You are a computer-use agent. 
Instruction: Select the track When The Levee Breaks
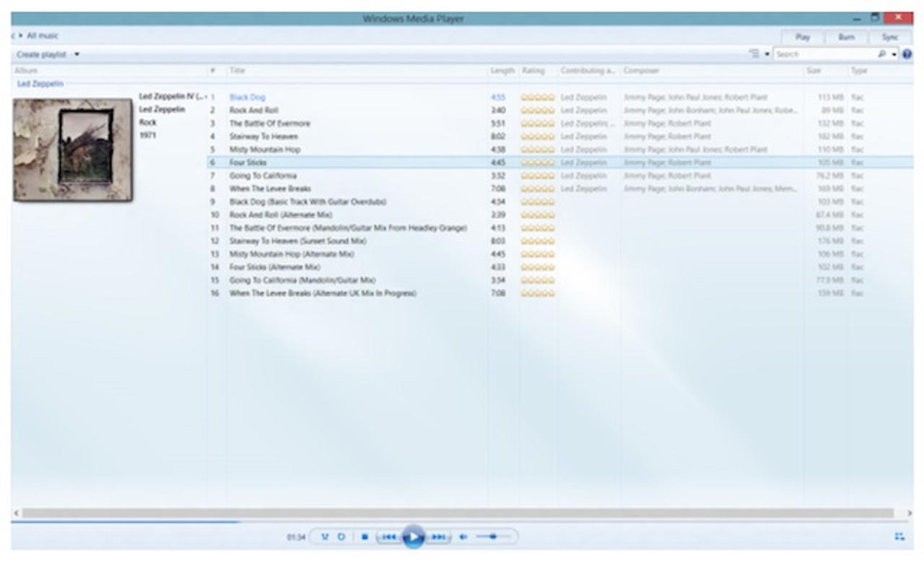click(x=270, y=188)
